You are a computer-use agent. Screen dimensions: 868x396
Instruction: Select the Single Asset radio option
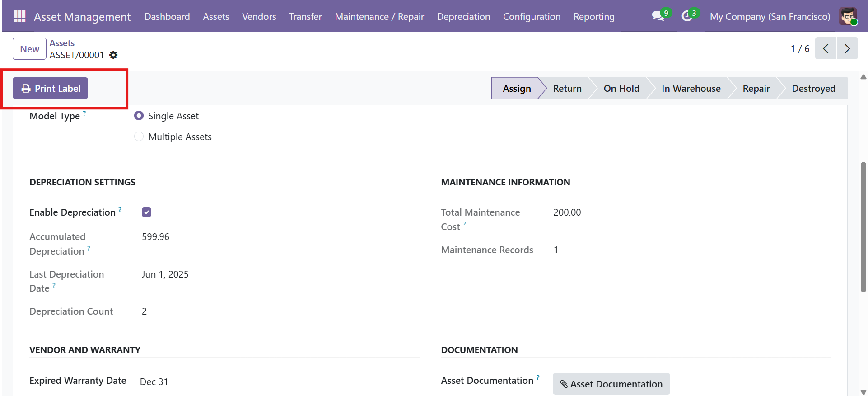(x=139, y=116)
